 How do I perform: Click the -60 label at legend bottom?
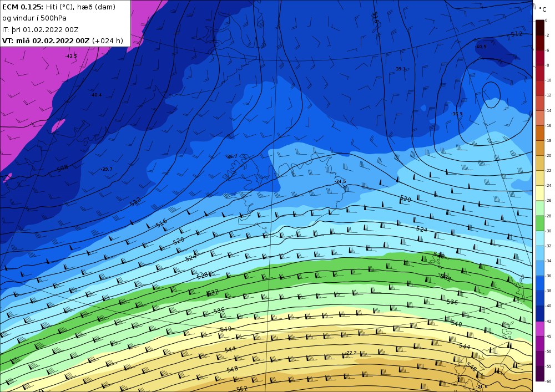tap(548, 381)
